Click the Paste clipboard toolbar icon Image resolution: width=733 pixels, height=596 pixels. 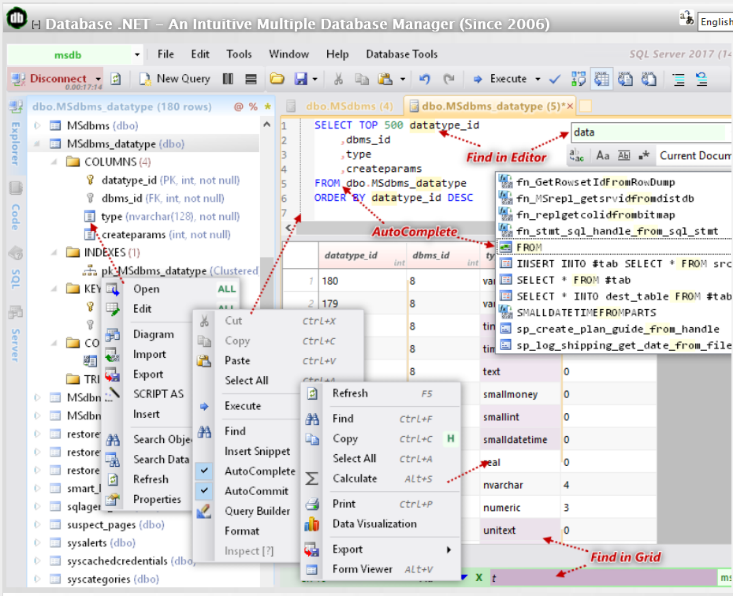coord(385,79)
